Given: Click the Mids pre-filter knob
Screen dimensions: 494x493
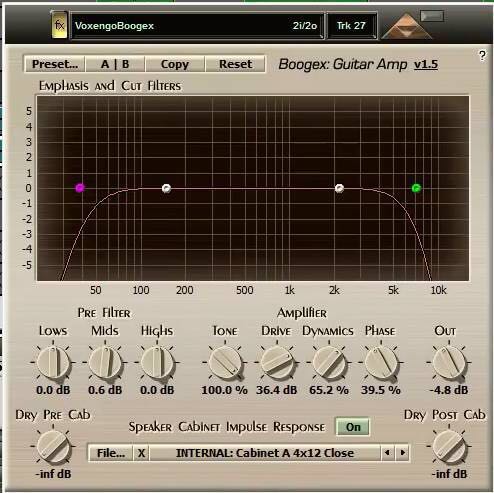Looking at the screenshot, I should (x=105, y=363).
